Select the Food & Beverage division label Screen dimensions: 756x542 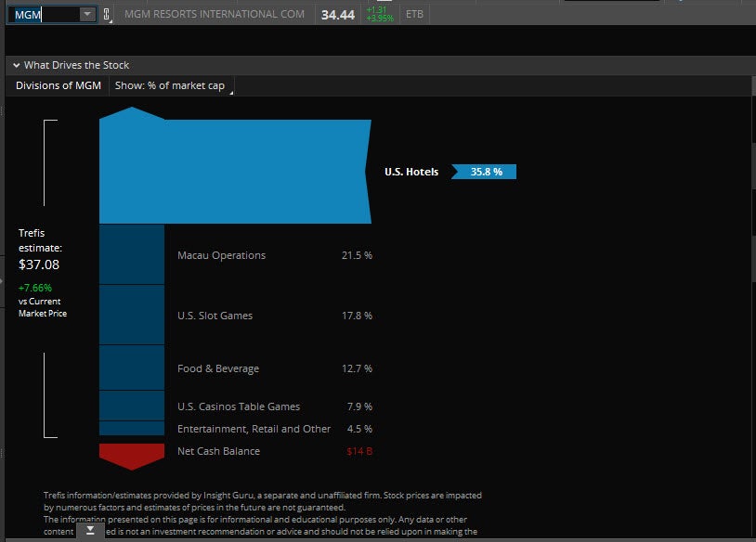218,368
